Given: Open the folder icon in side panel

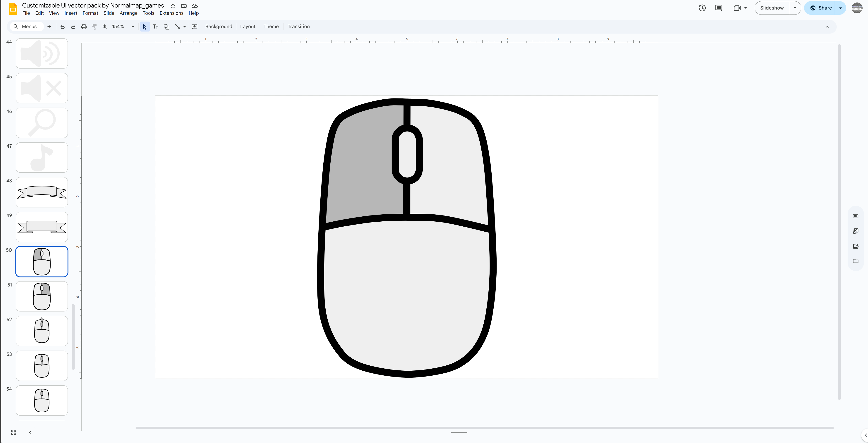Looking at the screenshot, I should (856, 261).
